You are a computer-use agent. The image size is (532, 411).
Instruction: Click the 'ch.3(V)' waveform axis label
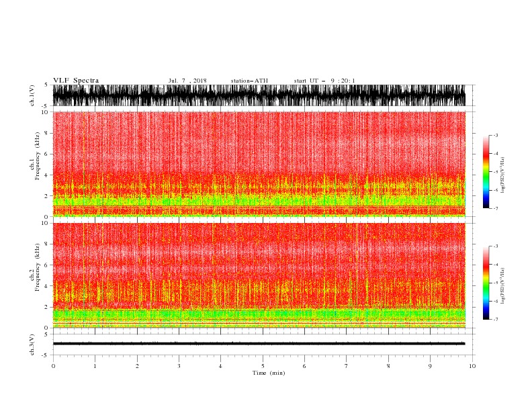(32, 345)
